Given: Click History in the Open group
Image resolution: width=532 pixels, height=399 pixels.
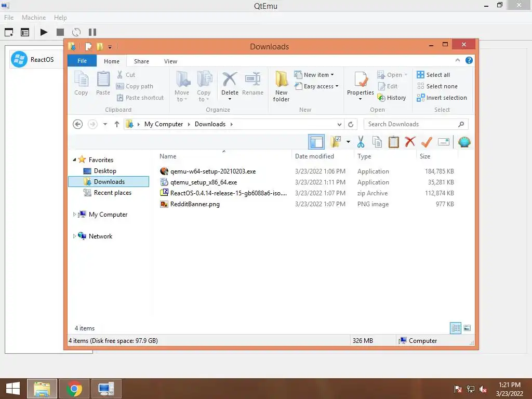Looking at the screenshot, I should [x=392, y=98].
